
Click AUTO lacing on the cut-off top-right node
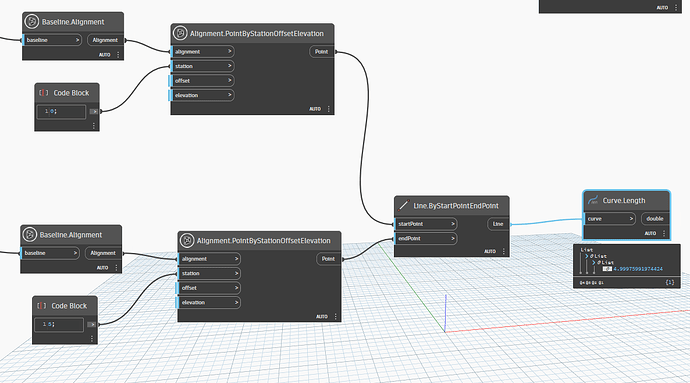(x=662, y=7)
